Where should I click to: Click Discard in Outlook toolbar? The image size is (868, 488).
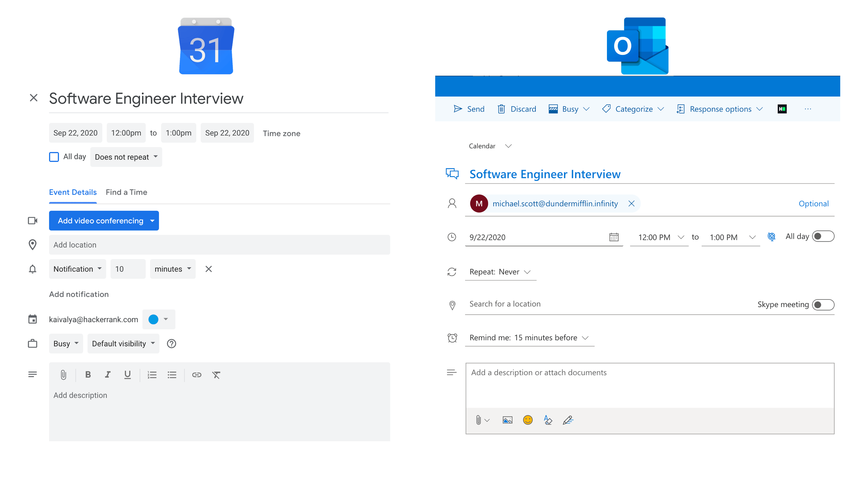[x=517, y=109]
